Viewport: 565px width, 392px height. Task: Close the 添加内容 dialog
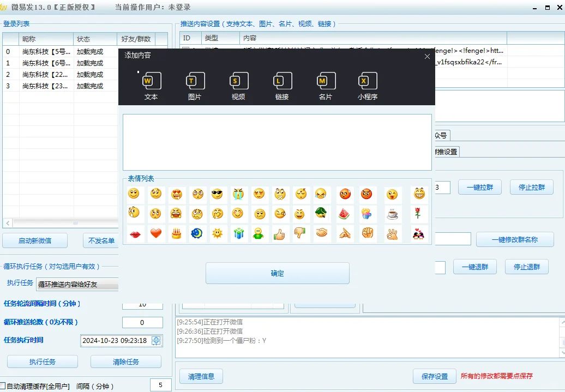[427, 56]
